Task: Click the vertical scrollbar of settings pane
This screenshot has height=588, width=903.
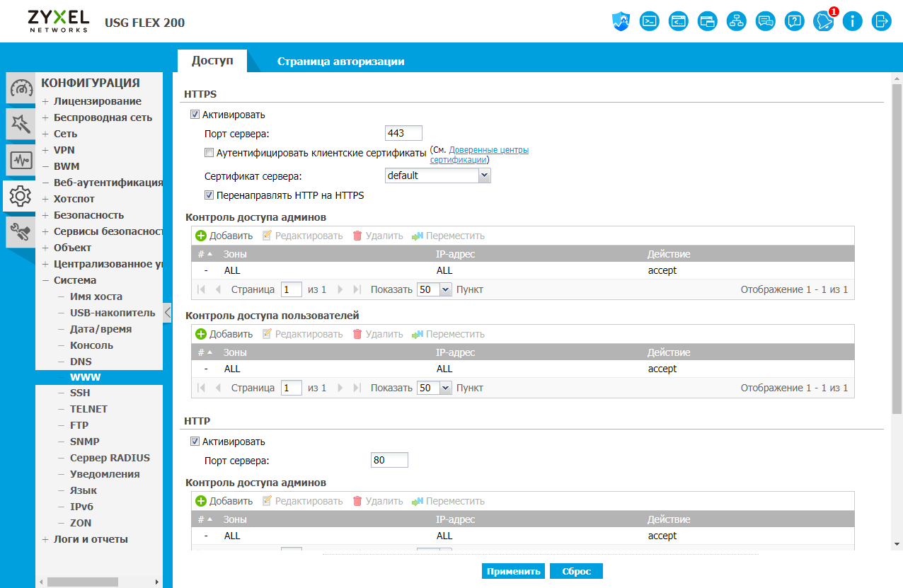Action: pos(897,248)
